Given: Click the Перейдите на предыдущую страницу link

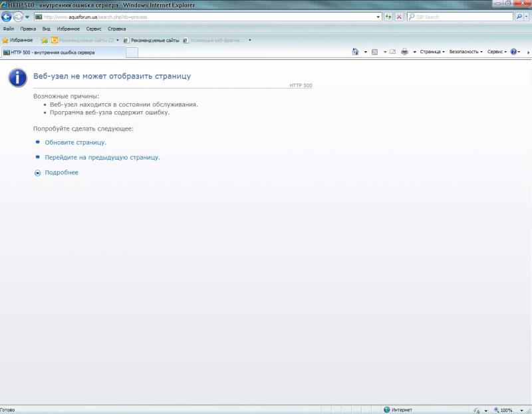Looking at the screenshot, I should pyautogui.click(x=102, y=158).
